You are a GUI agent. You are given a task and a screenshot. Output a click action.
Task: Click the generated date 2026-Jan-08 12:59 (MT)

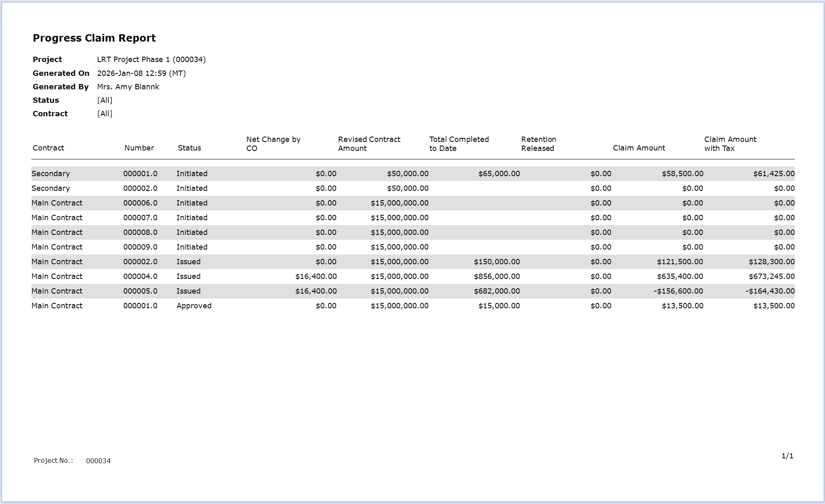pyautogui.click(x=141, y=73)
